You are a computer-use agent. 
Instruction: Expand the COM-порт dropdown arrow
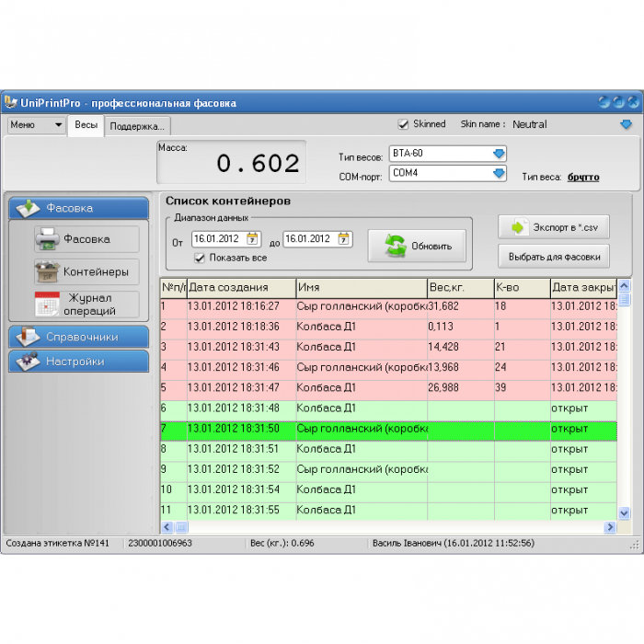(x=499, y=173)
